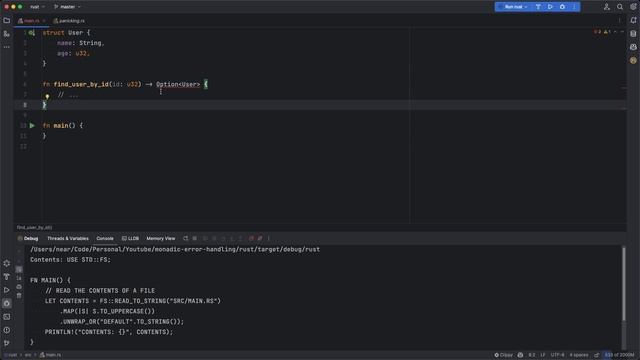Click the LF line separator in status bar

[543, 355]
